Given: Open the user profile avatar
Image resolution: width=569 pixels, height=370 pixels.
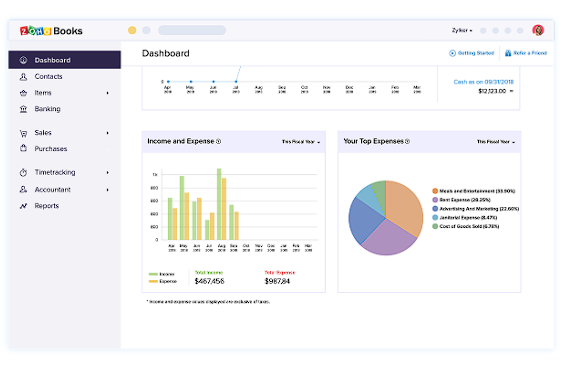Looking at the screenshot, I should [x=538, y=30].
